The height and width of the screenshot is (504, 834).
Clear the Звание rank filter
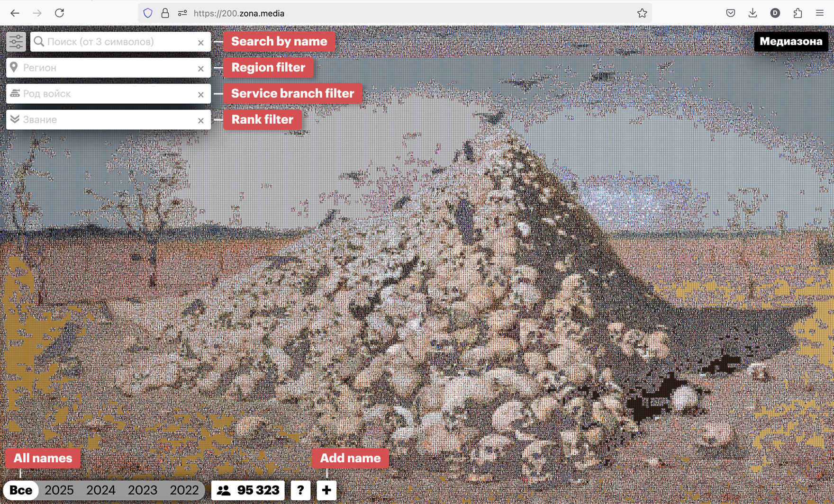tap(201, 121)
